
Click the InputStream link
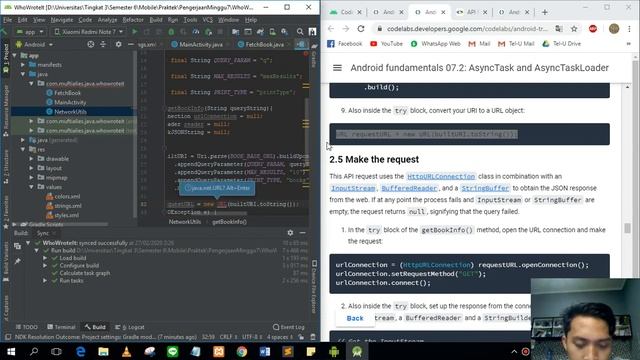353,188
